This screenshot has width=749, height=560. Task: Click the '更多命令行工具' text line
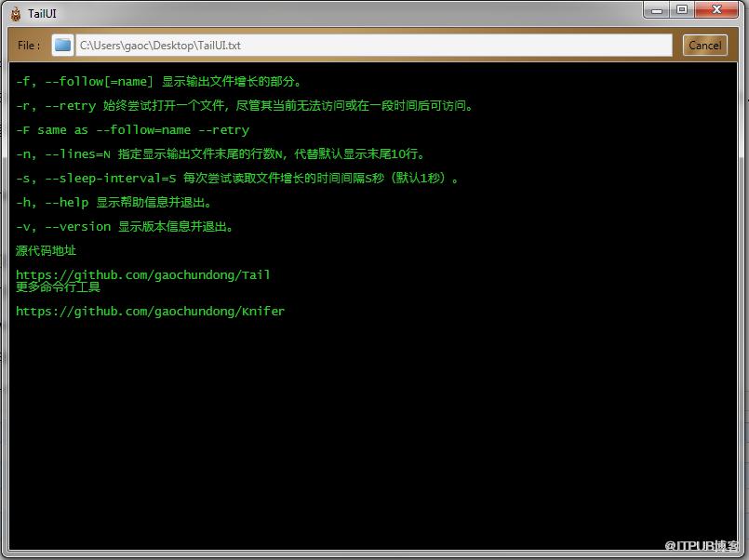pos(58,287)
